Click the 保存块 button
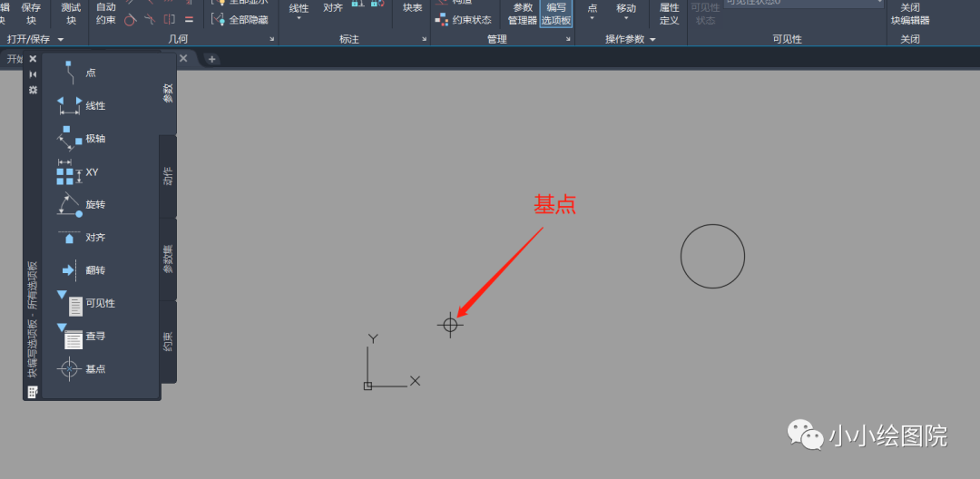 [x=31, y=14]
